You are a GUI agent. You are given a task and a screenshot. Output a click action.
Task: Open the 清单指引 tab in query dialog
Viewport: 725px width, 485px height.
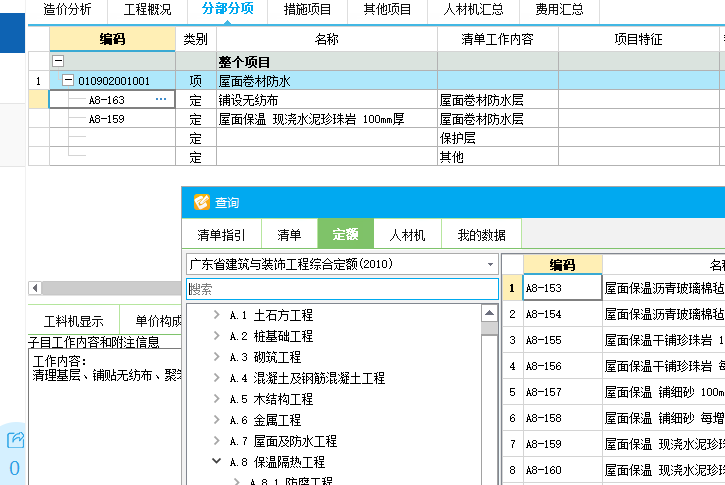[x=221, y=234]
